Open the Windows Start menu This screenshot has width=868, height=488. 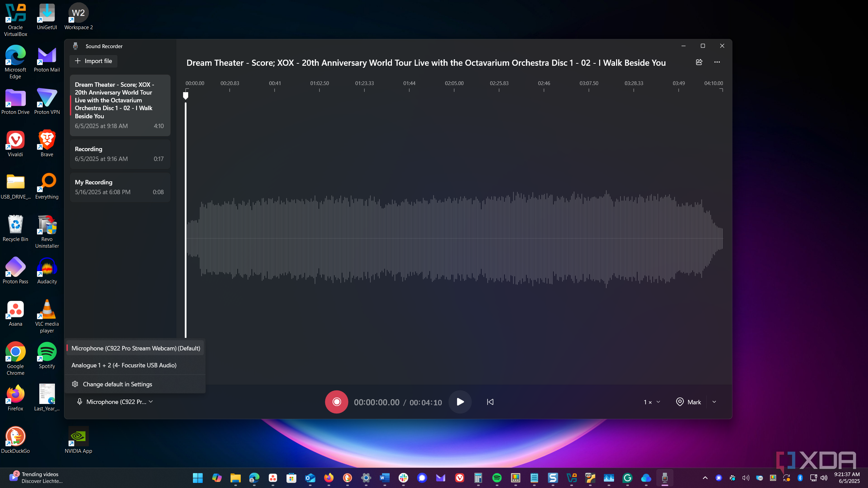click(198, 478)
